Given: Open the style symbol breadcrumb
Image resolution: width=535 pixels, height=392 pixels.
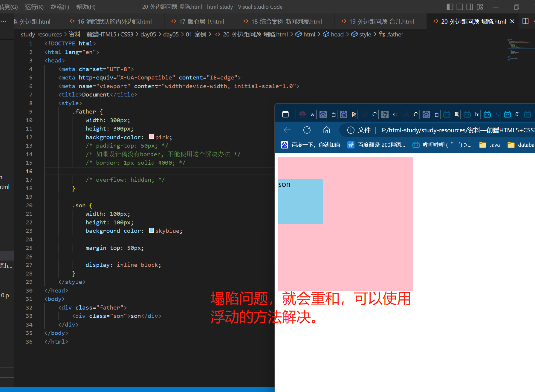Looking at the screenshot, I should pyautogui.click(x=361, y=34).
